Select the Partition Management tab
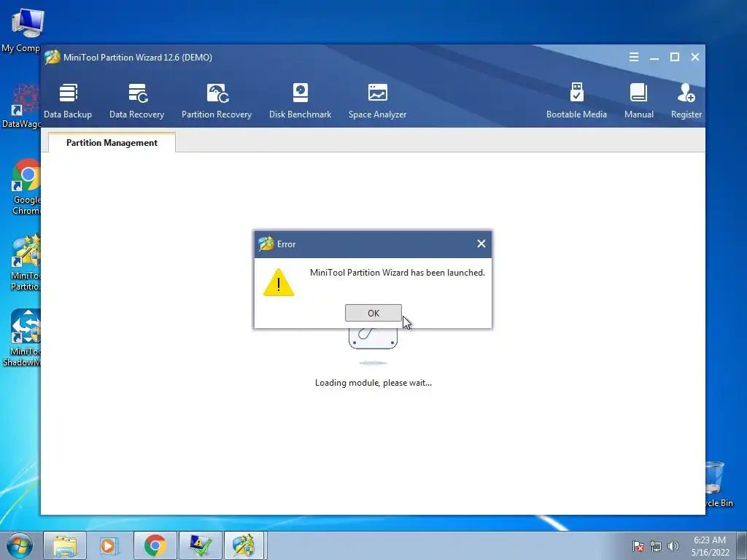Image resolution: width=747 pixels, height=560 pixels. [x=112, y=143]
